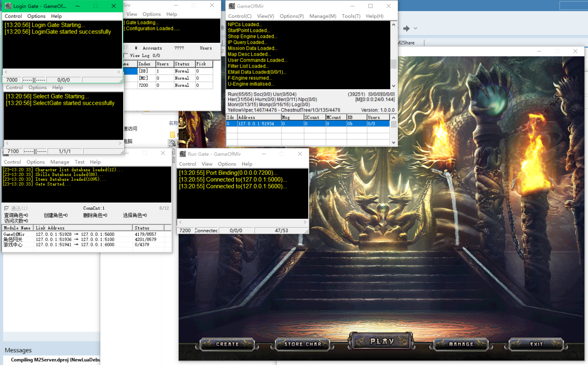Click the GameOfMir server window title icon
Image resolution: width=588 pixels, height=365 pixels.
231,6
